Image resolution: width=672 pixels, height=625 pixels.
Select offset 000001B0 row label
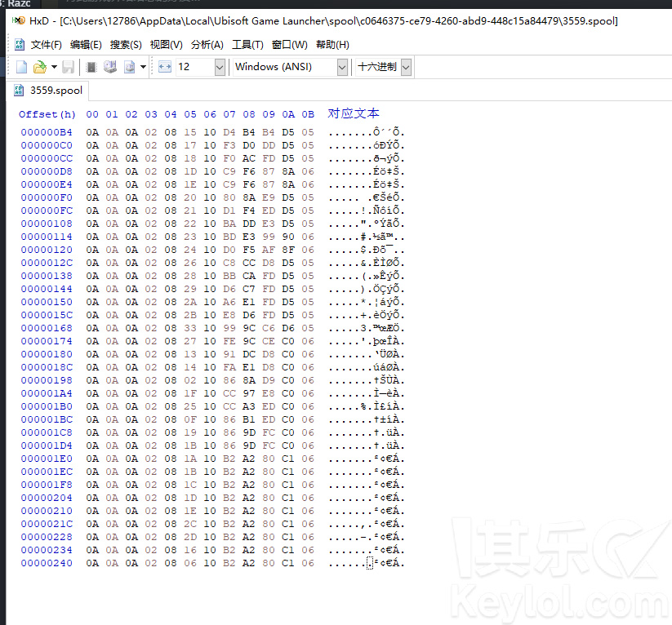47,406
